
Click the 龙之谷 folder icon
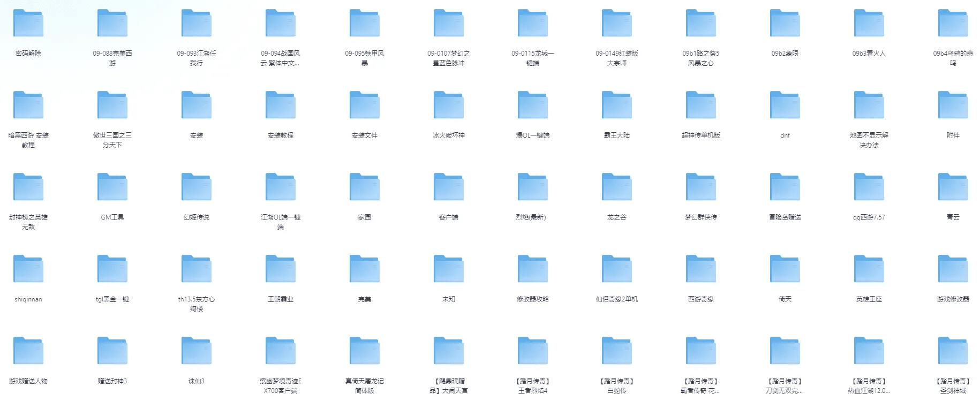click(x=617, y=187)
